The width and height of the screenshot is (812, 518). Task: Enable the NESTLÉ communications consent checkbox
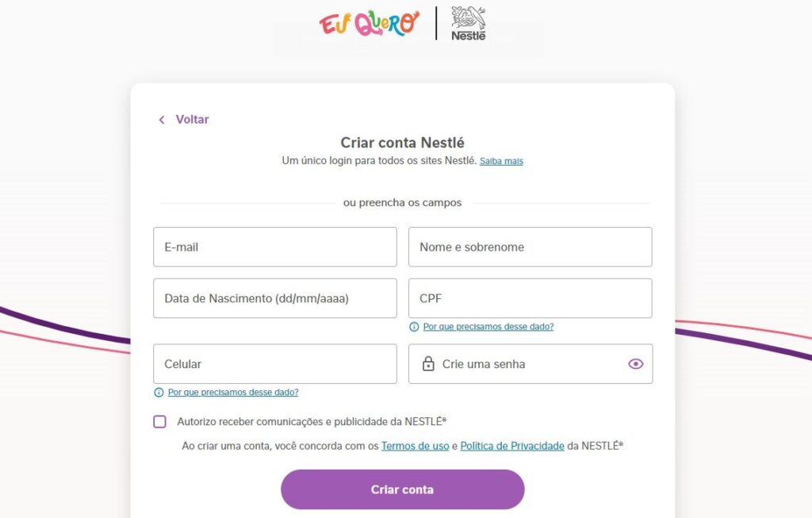[159, 422]
